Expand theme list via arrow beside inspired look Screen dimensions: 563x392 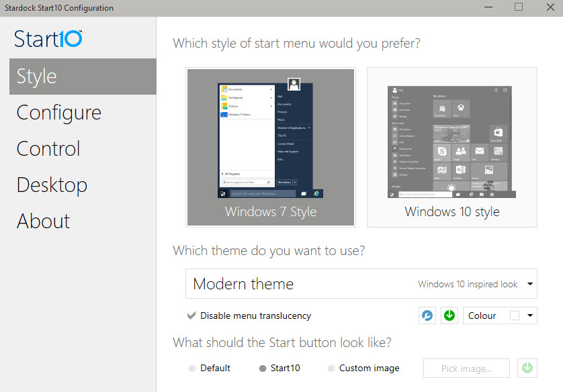pos(530,284)
